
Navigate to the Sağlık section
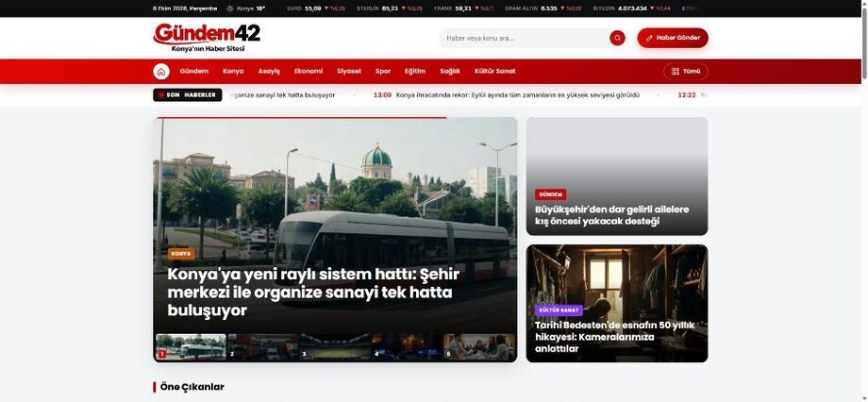point(450,72)
